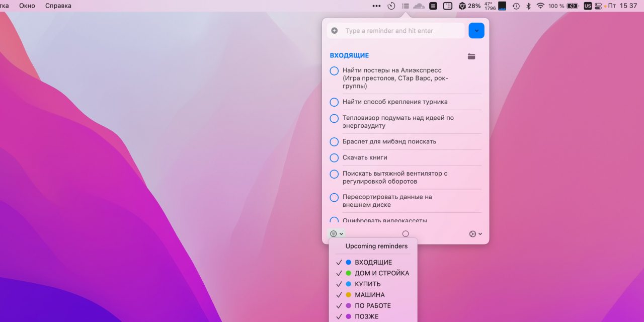The image size is (644, 322).
Task: Mark Скачать книги reminder as completed
Action: pyautogui.click(x=334, y=157)
